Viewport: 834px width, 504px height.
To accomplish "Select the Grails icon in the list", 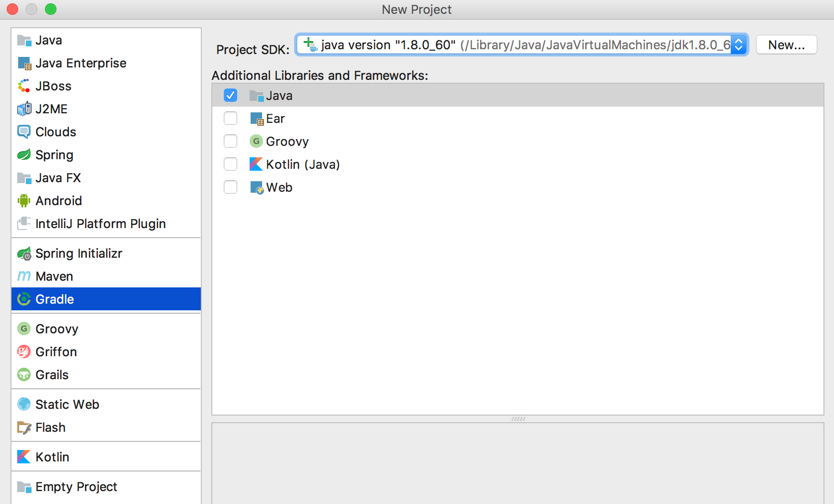I will pos(23,375).
